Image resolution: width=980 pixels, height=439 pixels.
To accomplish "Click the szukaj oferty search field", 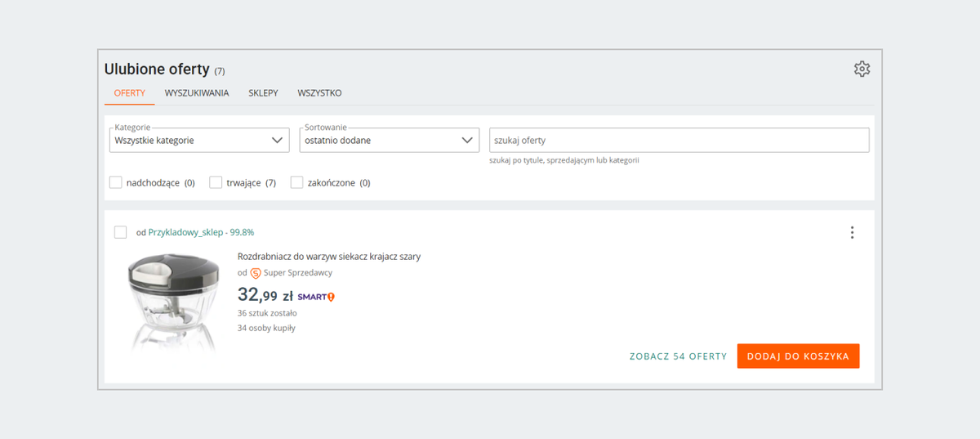I will pos(678,141).
